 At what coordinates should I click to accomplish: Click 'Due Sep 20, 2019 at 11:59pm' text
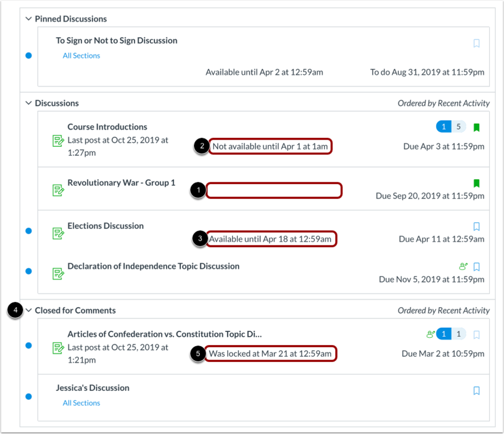[430, 196]
